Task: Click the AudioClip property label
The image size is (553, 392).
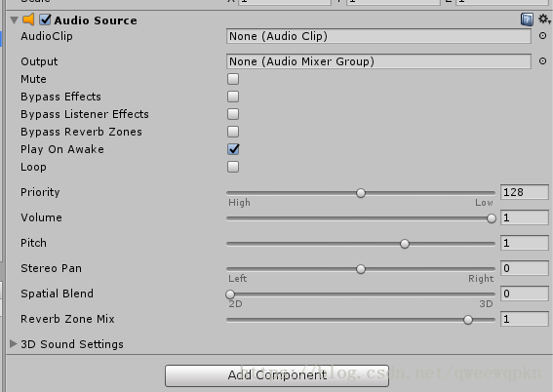Action: (x=47, y=36)
